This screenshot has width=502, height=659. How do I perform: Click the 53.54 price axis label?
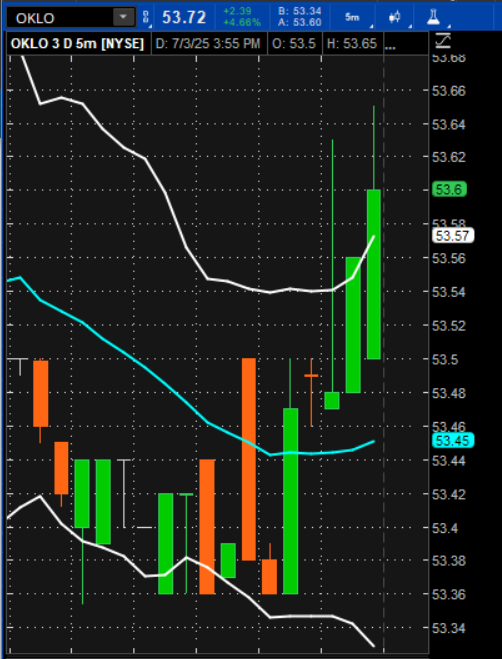pyautogui.click(x=449, y=292)
